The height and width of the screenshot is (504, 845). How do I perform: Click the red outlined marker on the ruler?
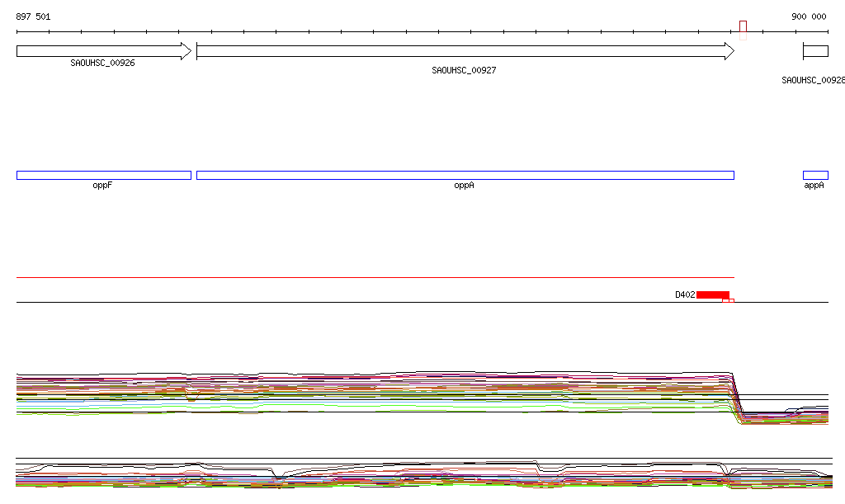pos(743,30)
